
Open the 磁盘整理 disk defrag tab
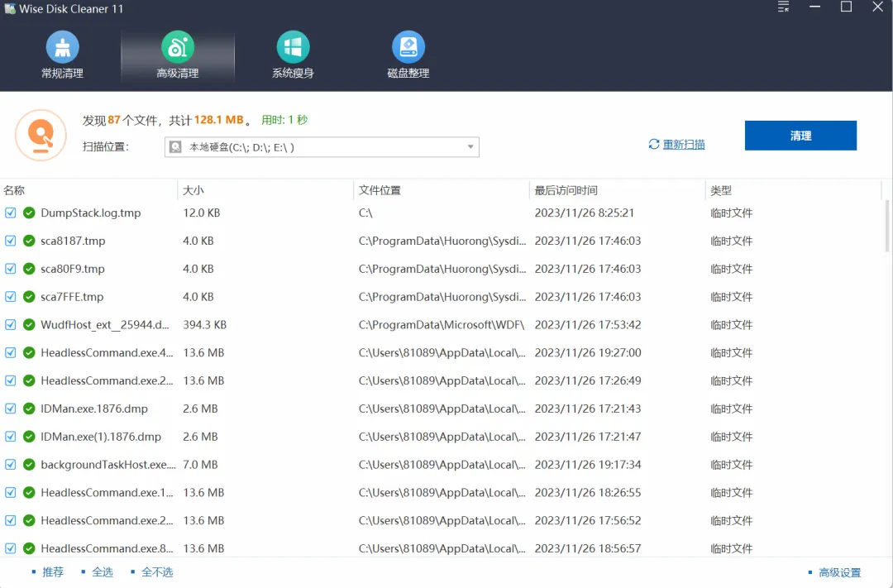[x=408, y=56]
